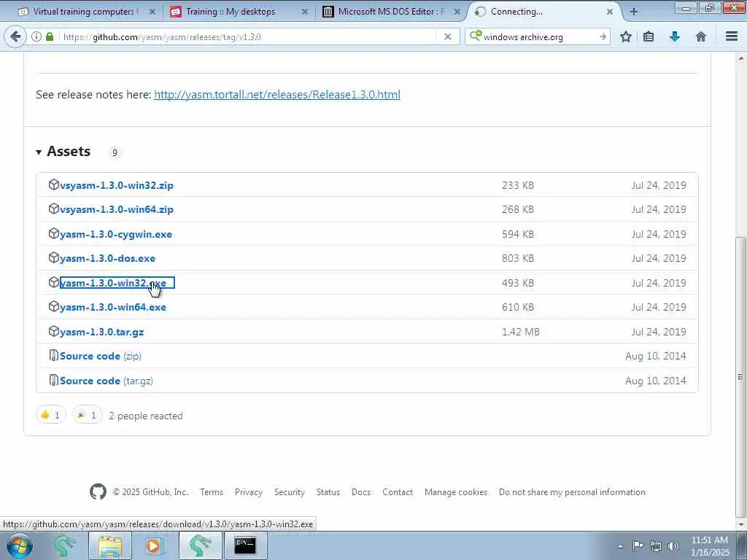Open the Downloads arrow icon
Screen dimensions: 747x560
[x=675, y=36]
